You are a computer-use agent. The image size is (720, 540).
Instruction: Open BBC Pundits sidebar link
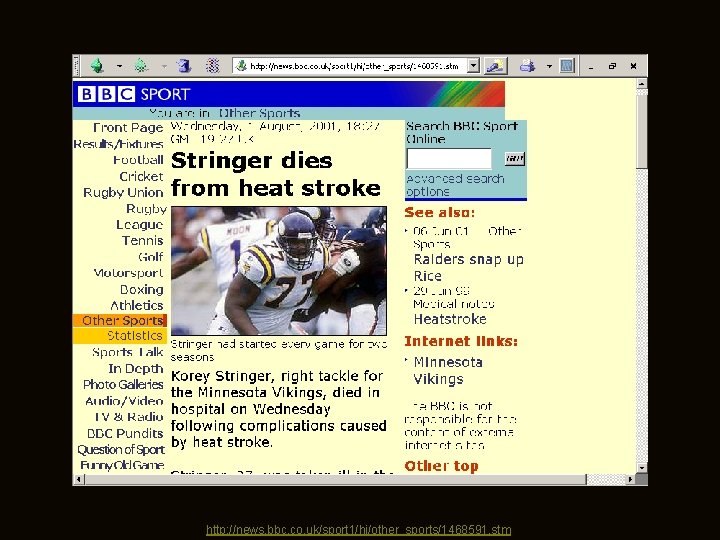point(125,433)
